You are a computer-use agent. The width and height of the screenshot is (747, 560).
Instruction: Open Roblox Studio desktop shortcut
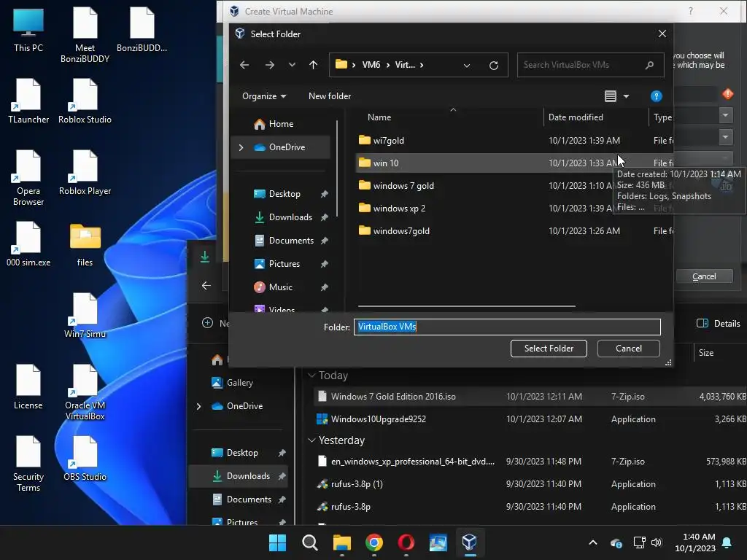click(85, 101)
